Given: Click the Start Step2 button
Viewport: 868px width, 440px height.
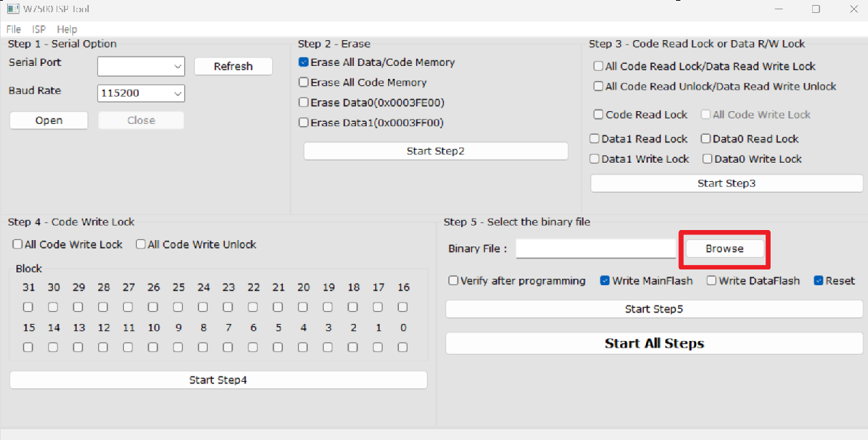Looking at the screenshot, I should pos(435,151).
